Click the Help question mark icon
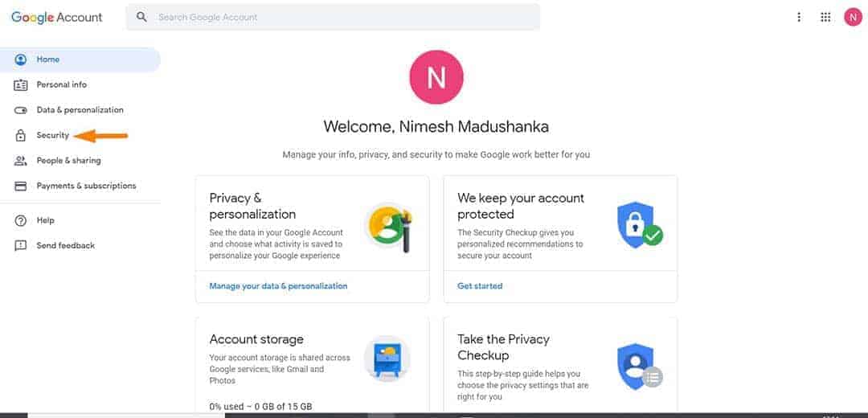This screenshot has width=868, height=418. [x=21, y=220]
